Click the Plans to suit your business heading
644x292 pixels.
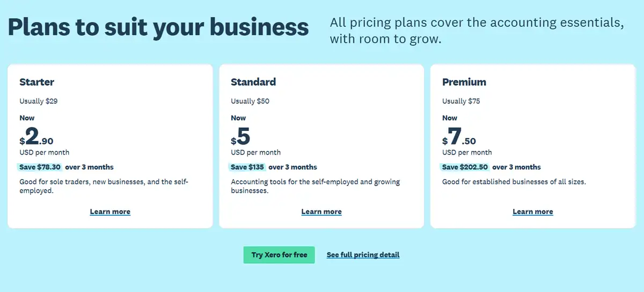click(158, 27)
